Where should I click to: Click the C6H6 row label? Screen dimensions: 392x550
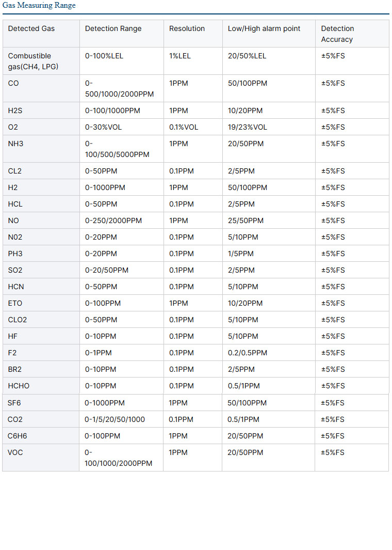tap(17, 436)
